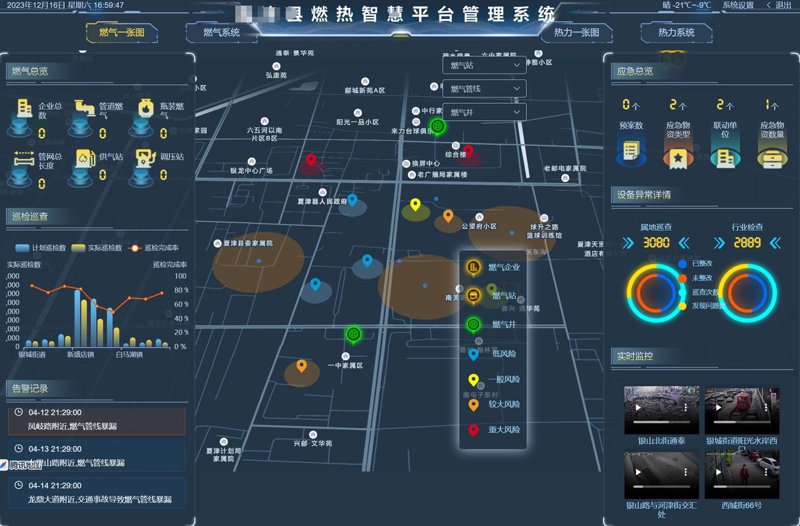Click the yellow 发现问题 legend dot
The height and width of the screenshot is (526, 800).
point(683,306)
